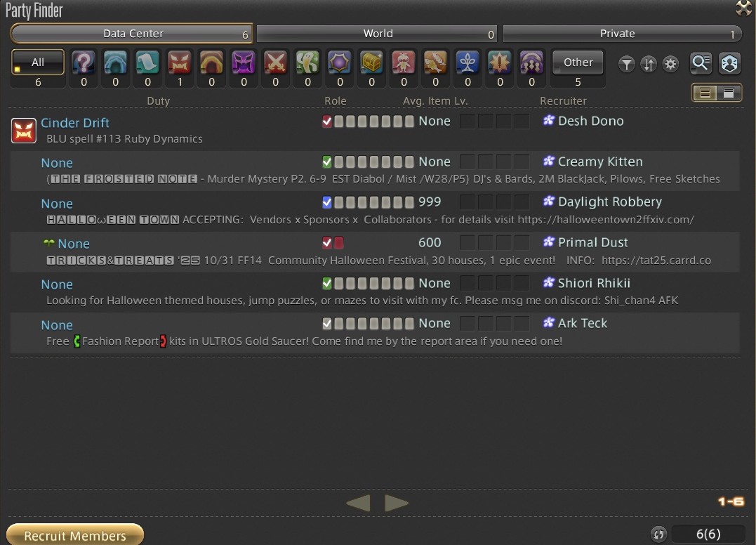Open the funnel filter options
The image size is (756, 545).
tap(626, 64)
